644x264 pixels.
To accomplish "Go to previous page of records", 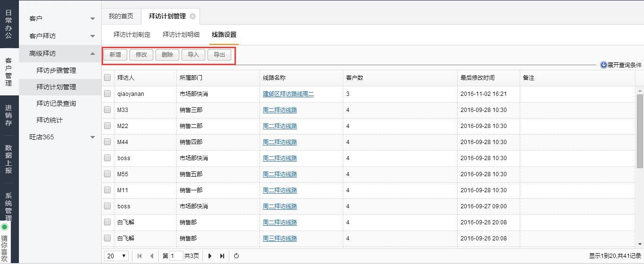I will [x=151, y=256].
